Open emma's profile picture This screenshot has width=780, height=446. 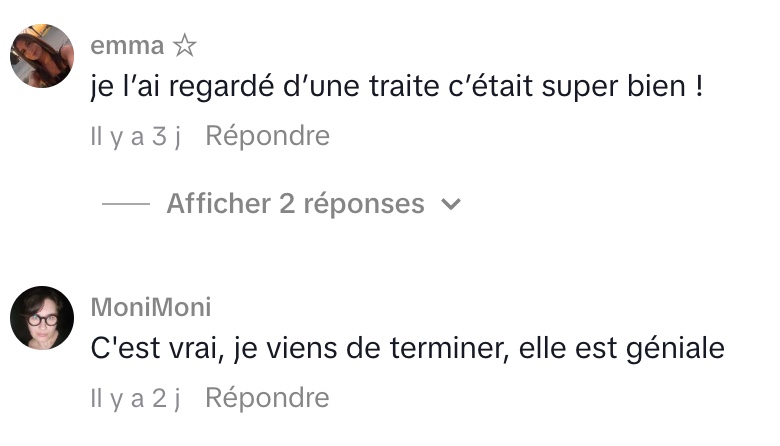(x=42, y=56)
